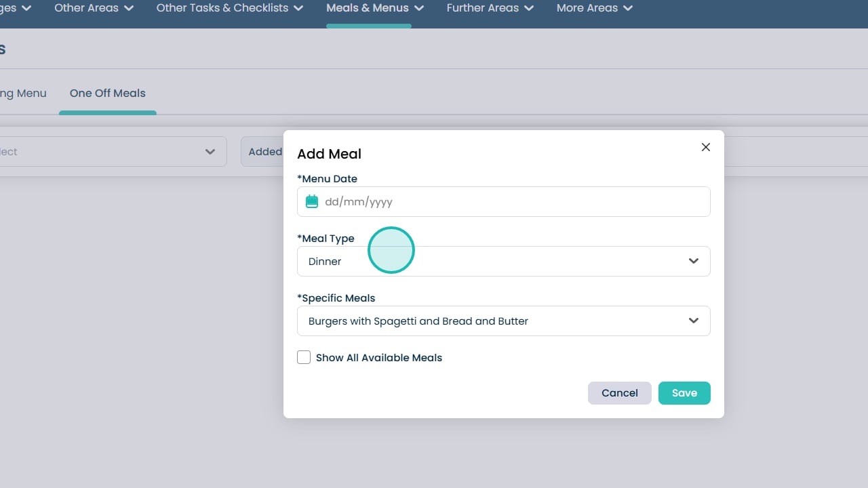Expand the Specific Meals dropdown
The height and width of the screenshot is (488, 868).
pos(503,321)
